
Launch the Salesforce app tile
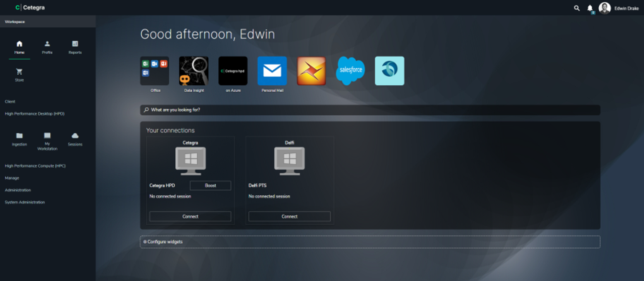(351, 71)
